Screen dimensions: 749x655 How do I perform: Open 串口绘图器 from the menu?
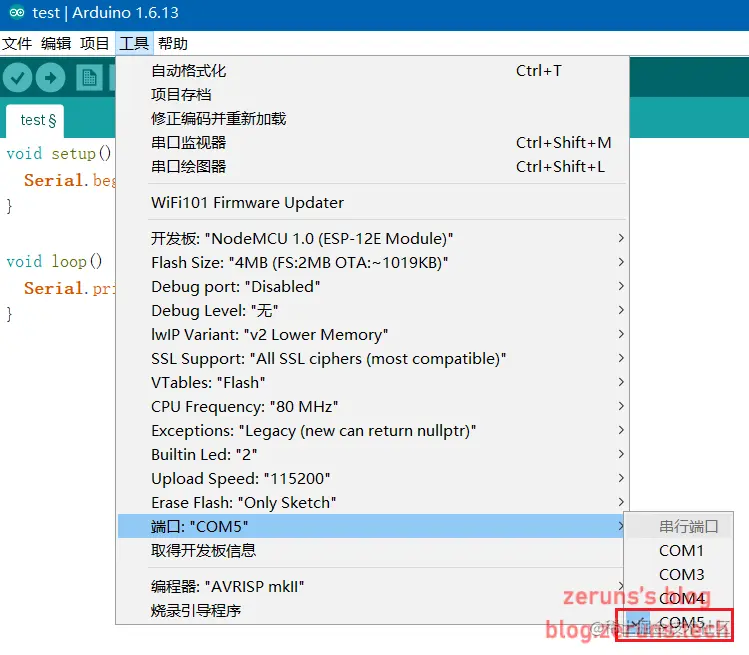[x=372, y=166]
